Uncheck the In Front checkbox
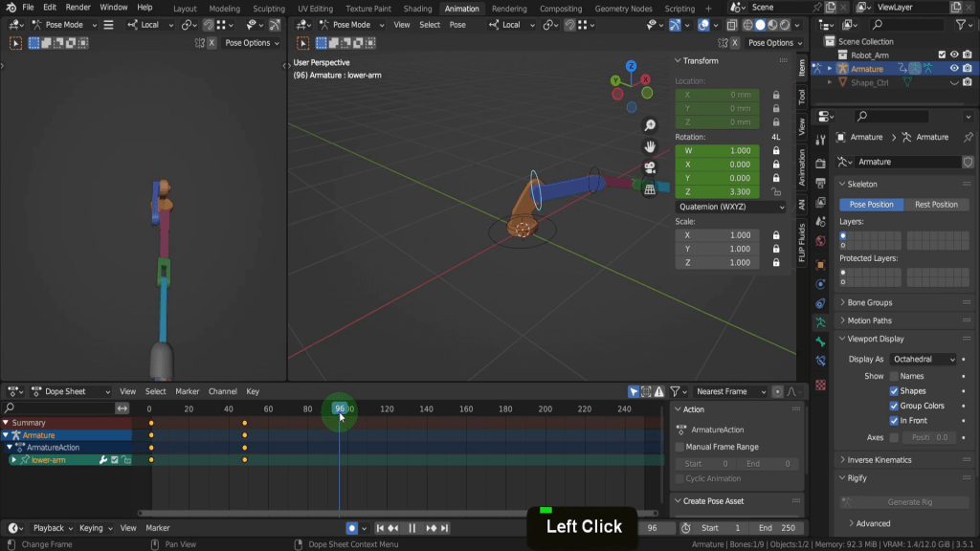The width and height of the screenshot is (980, 551). click(894, 420)
